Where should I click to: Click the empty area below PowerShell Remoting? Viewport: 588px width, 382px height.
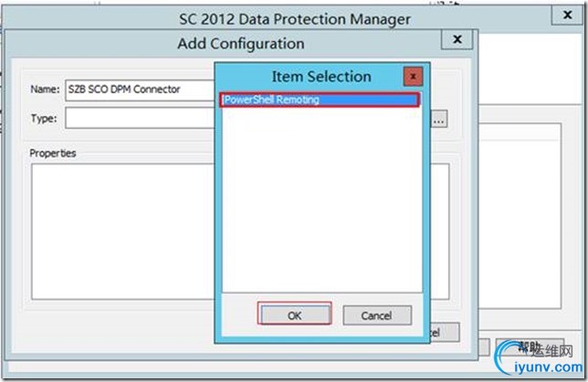coord(321,199)
